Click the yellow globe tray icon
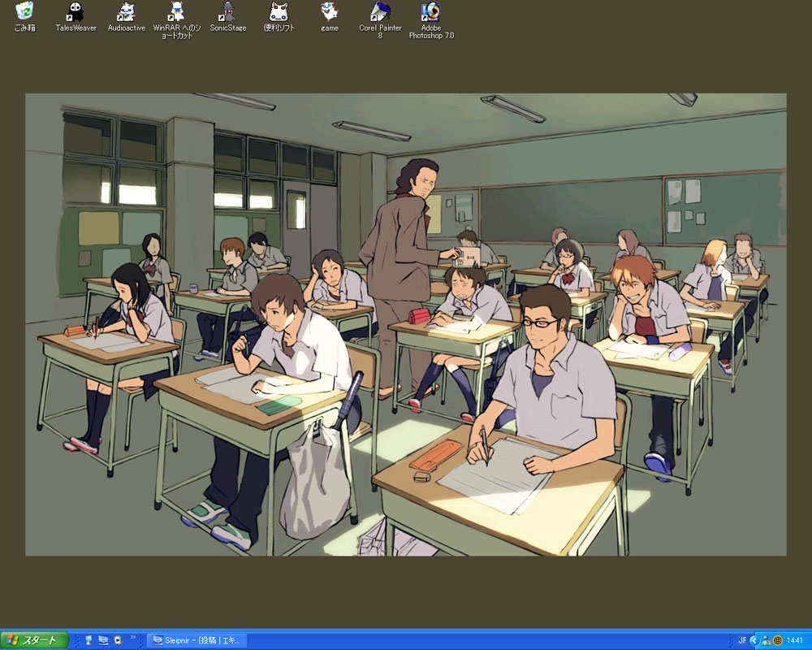 pos(777,641)
